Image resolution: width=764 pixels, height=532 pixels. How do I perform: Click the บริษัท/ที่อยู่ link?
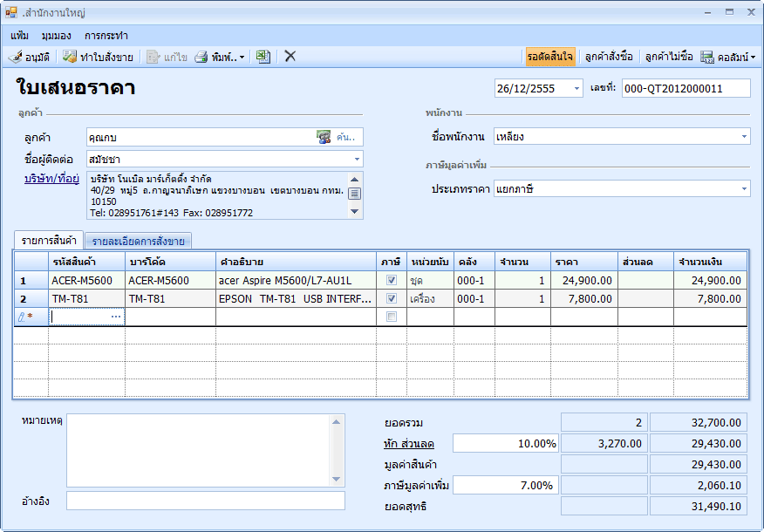(51, 178)
